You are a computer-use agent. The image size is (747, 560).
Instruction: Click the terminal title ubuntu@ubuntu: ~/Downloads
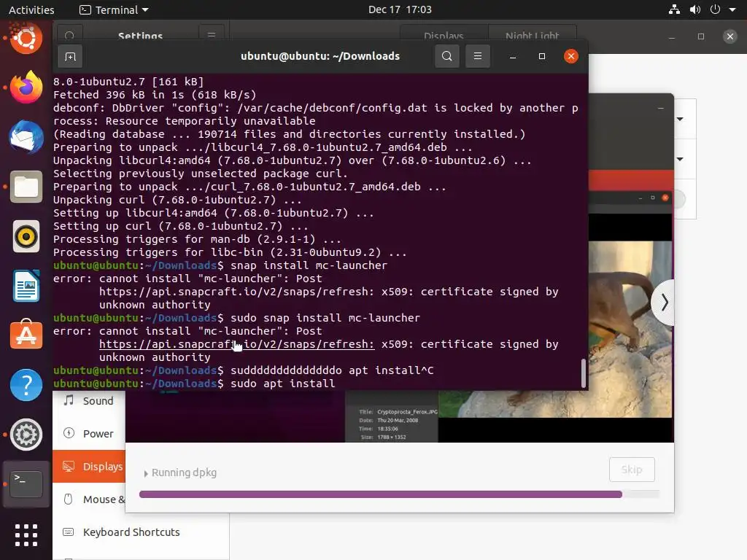(x=320, y=56)
